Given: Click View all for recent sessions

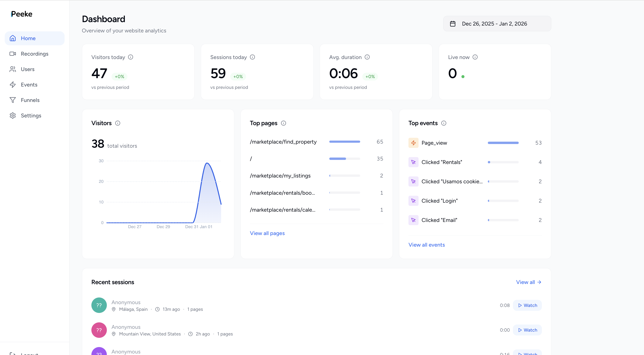Looking at the screenshot, I should (528, 282).
